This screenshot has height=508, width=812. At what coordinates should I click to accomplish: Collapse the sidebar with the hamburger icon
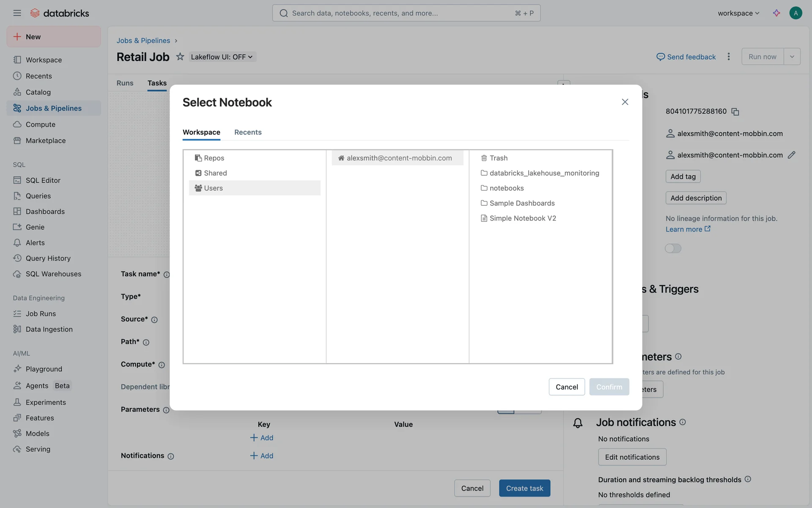(x=17, y=13)
